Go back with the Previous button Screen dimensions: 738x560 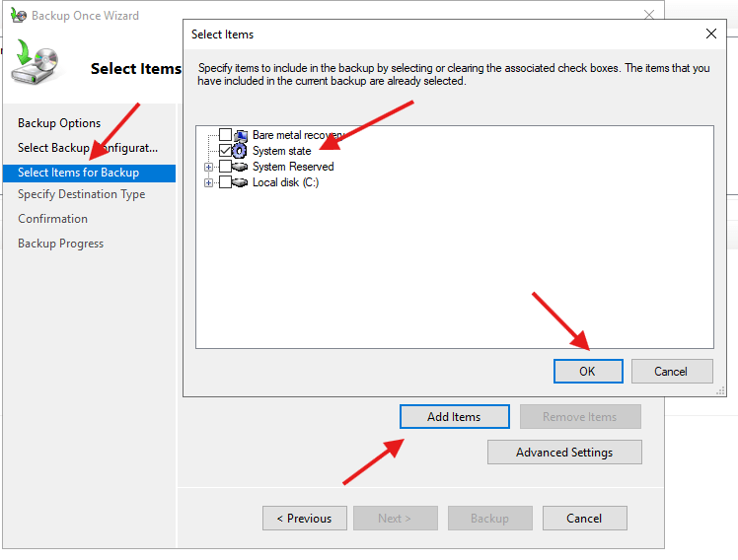304,519
